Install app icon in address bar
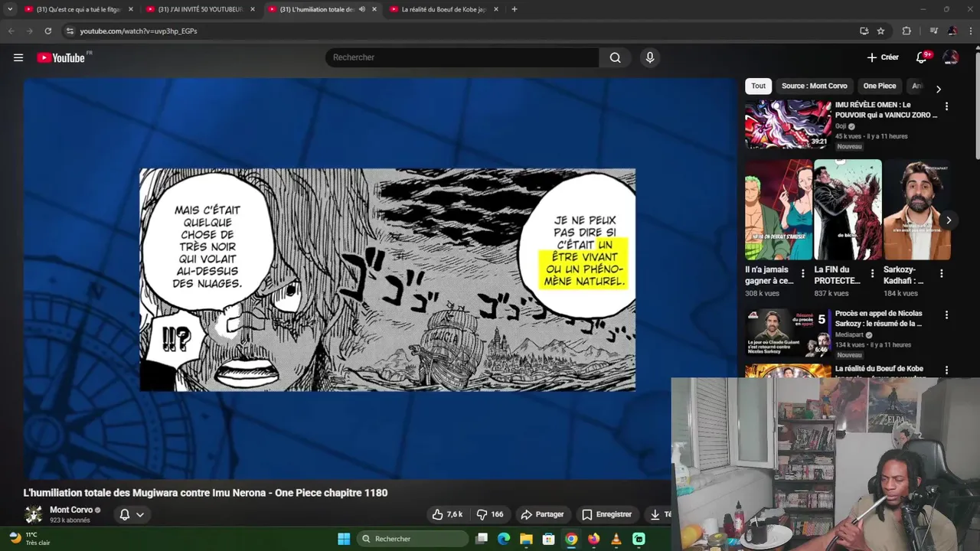 864,31
